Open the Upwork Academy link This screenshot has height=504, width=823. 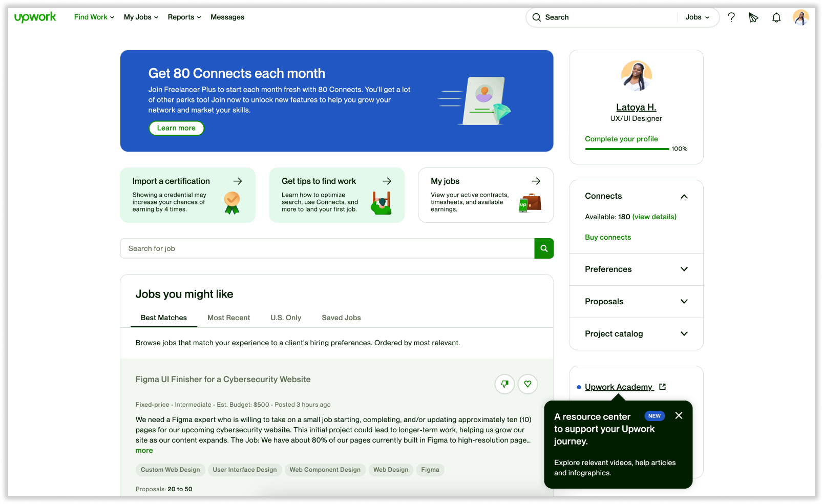point(619,387)
